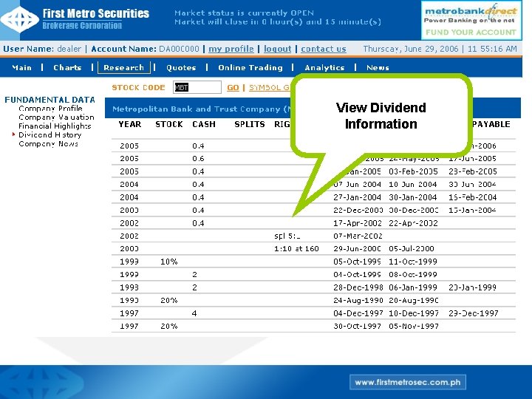
Task: Click the 23-Feb-2005 payable date
Action: point(473,171)
